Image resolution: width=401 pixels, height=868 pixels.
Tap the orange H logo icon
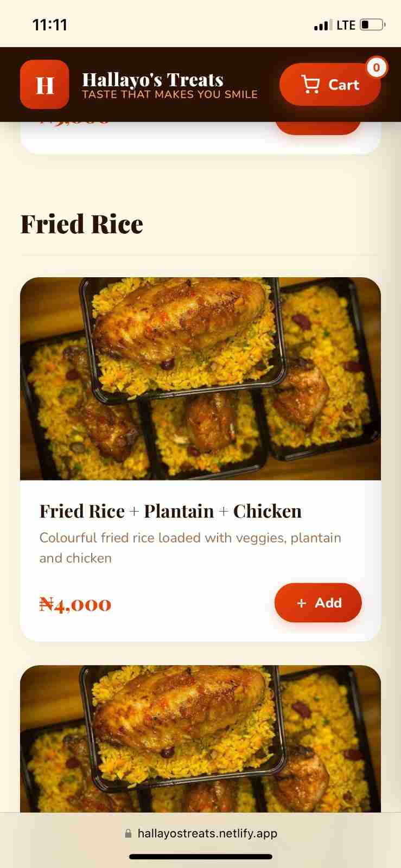[44, 85]
